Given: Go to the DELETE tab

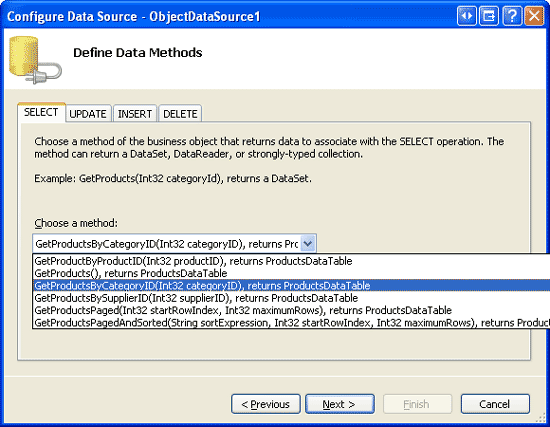Looking at the screenshot, I should pos(180,114).
